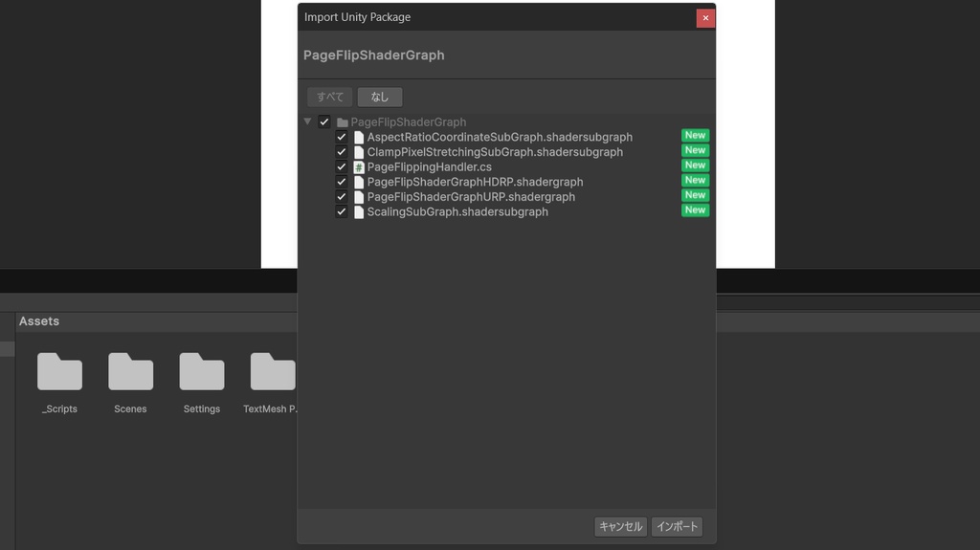Open the Settings folder in Assets
The image size is (980, 550).
(x=202, y=372)
